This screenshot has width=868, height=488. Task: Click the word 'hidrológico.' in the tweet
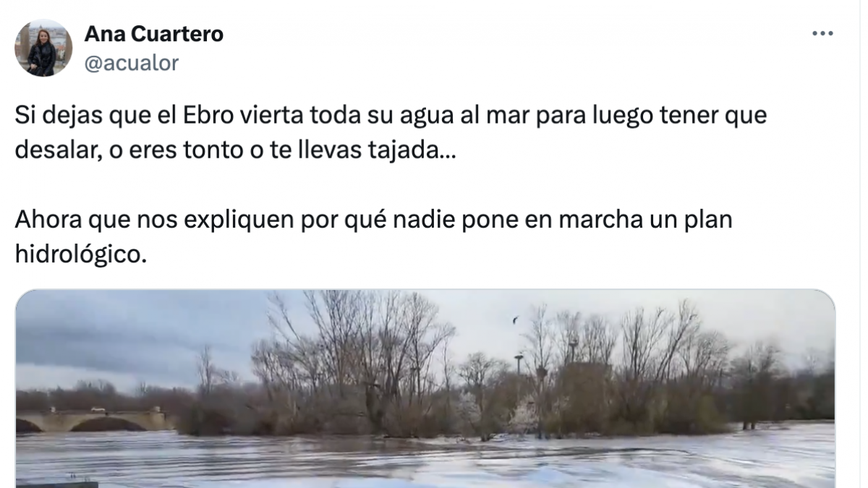click(x=81, y=255)
